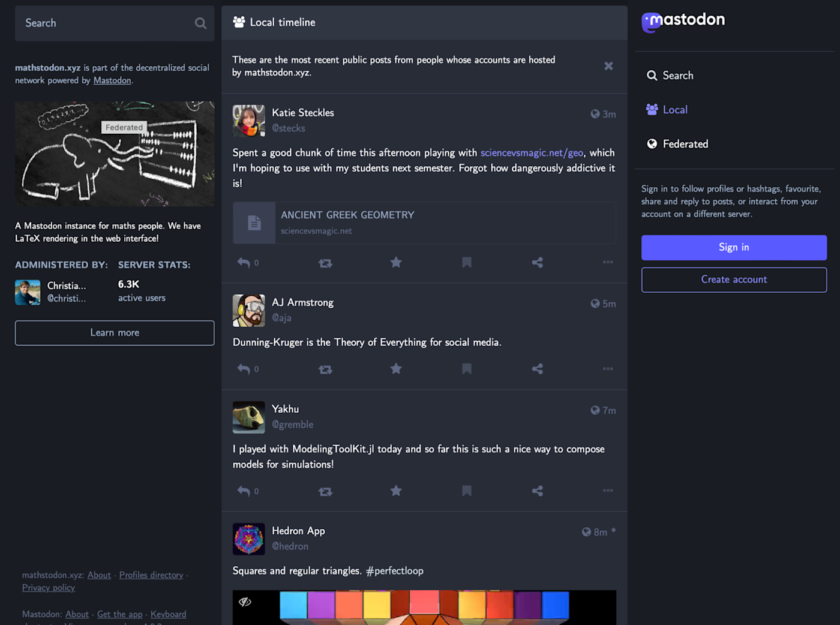Open mathstodon.xyz About link in footer
The image size is (840, 625).
(99, 575)
